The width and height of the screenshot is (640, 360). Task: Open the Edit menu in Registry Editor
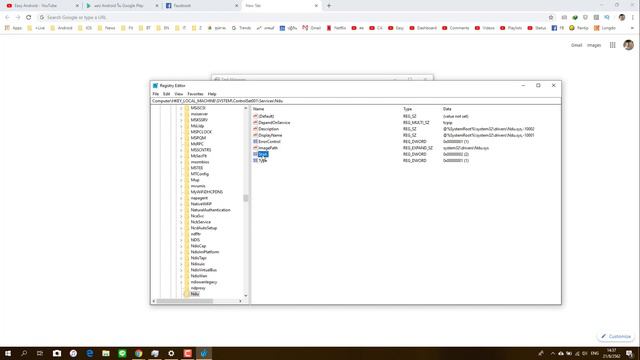point(166,94)
